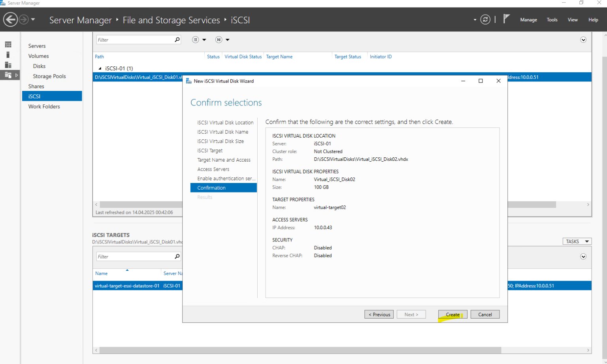Open the File and Storage Services sidebar icon
The width and height of the screenshot is (607, 364).
[x=8, y=75]
